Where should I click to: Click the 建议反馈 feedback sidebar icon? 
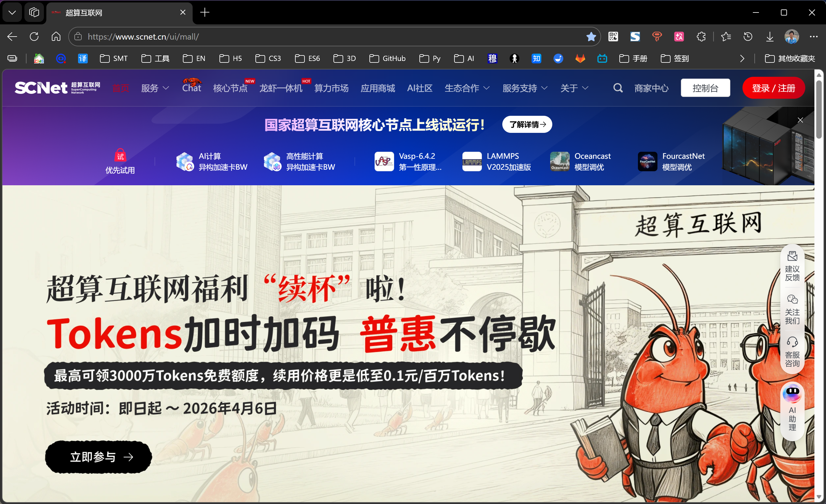pyautogui.click(x=792, y=256)
